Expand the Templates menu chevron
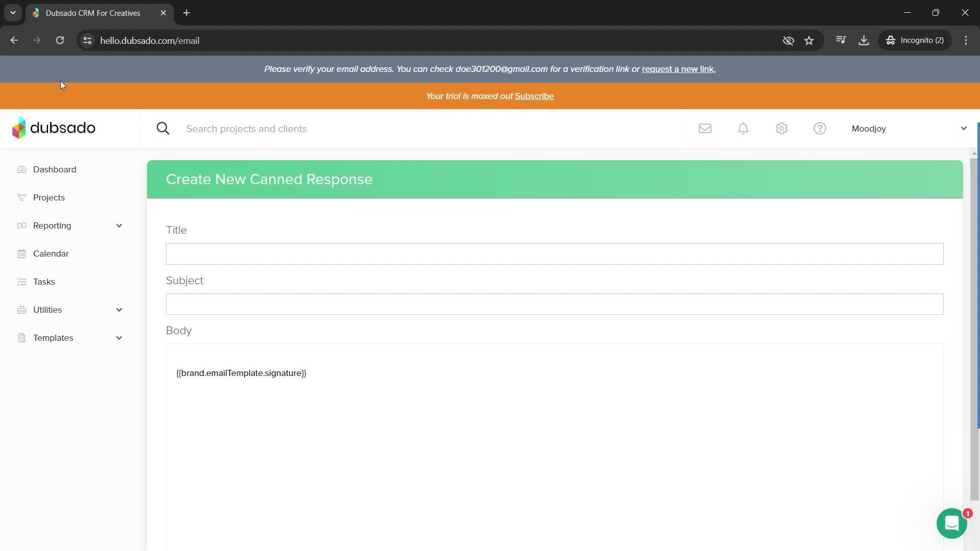This screenshot has width=980, height=551. tap(119, 338)
